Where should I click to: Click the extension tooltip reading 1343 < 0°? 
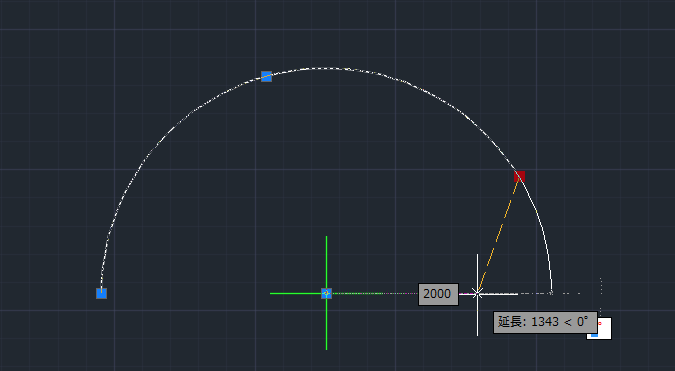click(x=545, y=322)
